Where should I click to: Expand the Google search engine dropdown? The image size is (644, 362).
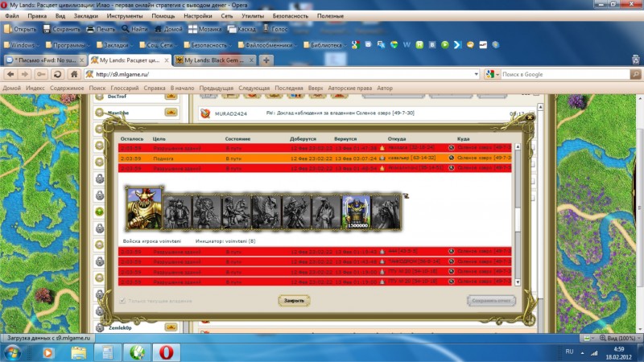click(490, 74)
